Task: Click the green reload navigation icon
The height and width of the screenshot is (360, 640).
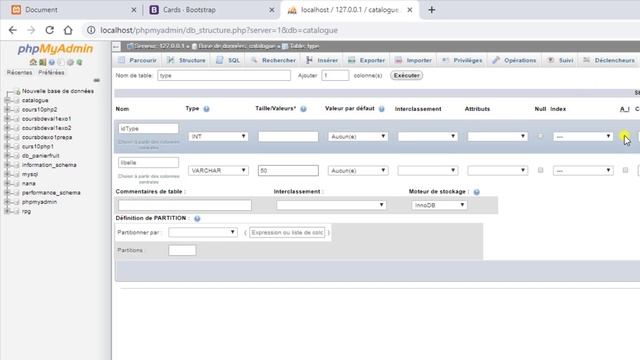Action: tap(80, 62)
